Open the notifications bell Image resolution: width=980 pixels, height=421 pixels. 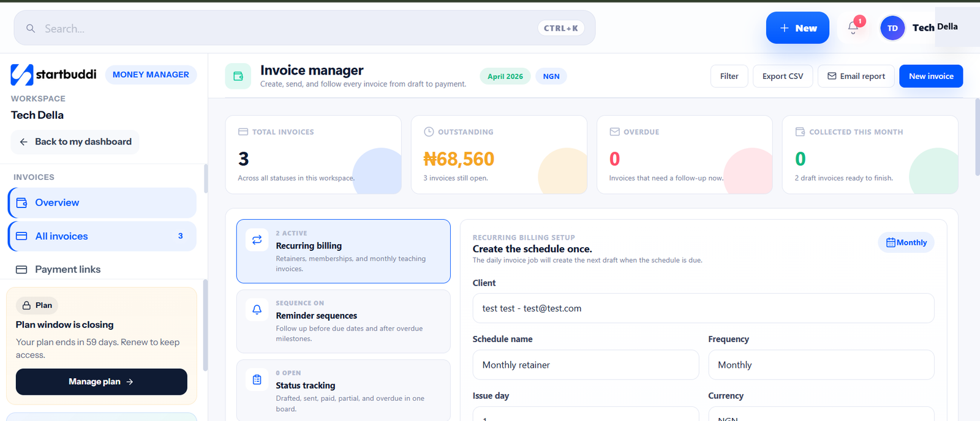point(853,28)
